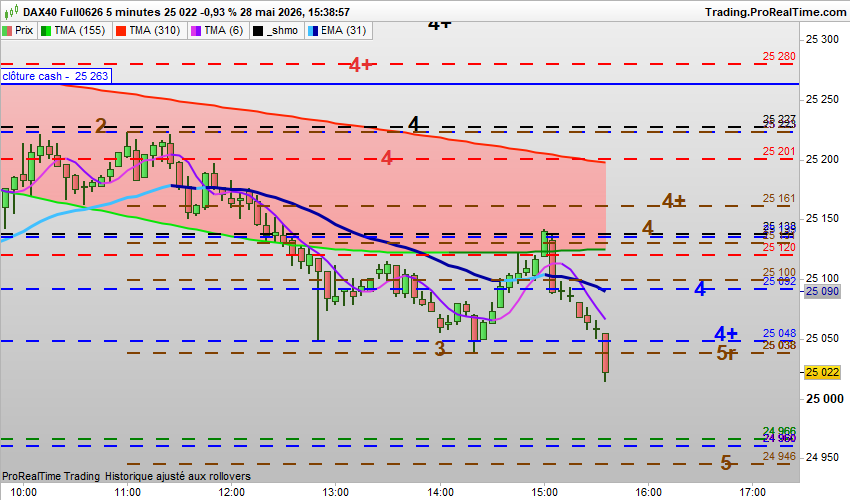Click the purple TMA (6) color swatch
The width and height of the screenshot is (850, 500).
(196, 31)
